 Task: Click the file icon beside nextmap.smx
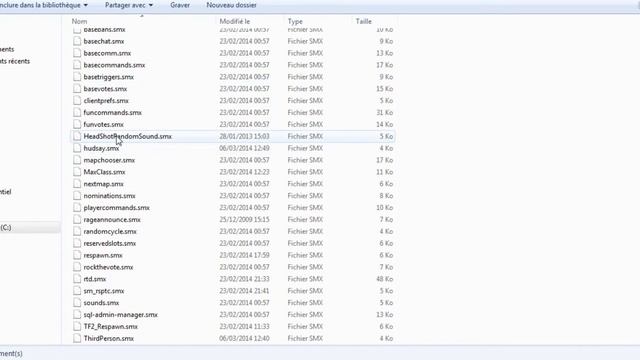[x=77, y=184]
